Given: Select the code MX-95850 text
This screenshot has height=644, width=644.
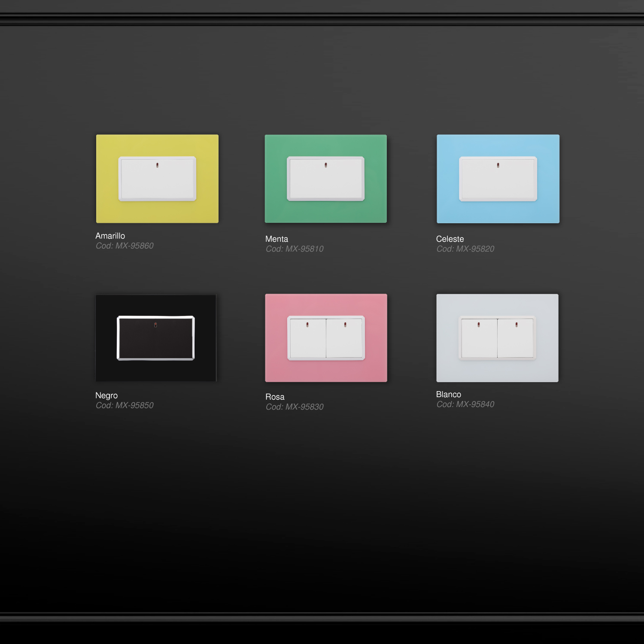Looking at the screenshot, I should (125, 406).
